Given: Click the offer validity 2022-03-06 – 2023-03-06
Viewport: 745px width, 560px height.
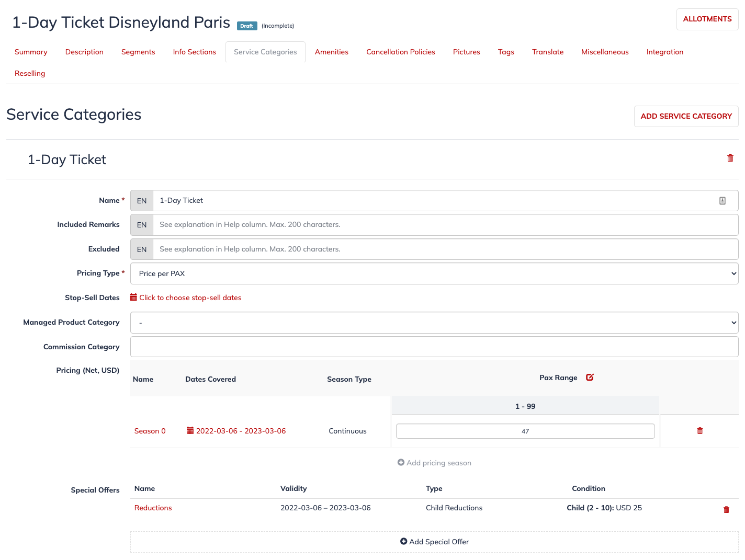Looking at the screenshot, I should tap(325, 508).
